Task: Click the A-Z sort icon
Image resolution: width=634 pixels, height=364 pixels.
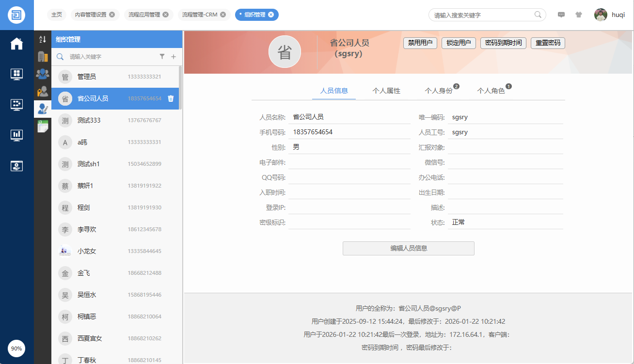Action: pyautogui.click(x=43, y=39)
